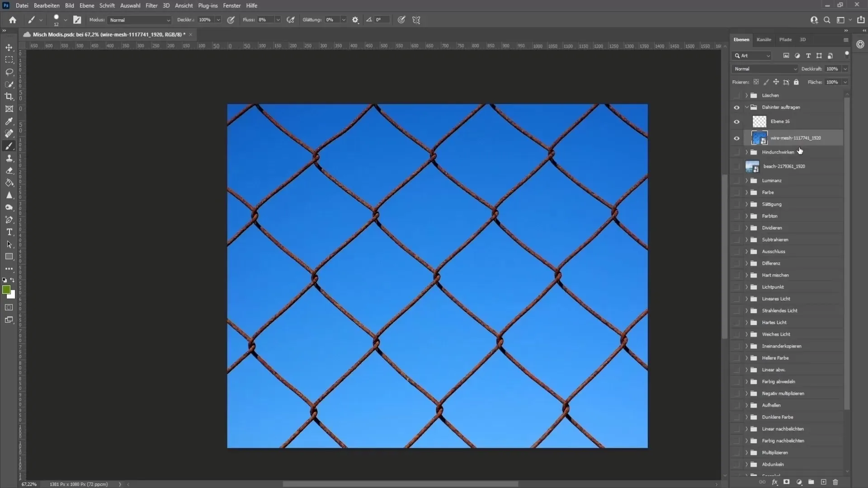Open the Home screen icon
Image resolution: width=868 pixels, height=488 pixels.
pos(13,20)
